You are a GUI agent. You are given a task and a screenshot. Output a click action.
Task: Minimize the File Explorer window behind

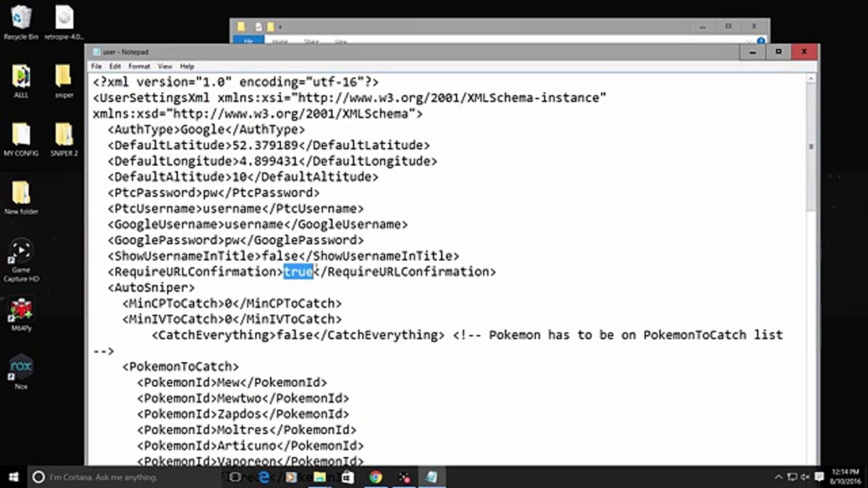[703, 27]
